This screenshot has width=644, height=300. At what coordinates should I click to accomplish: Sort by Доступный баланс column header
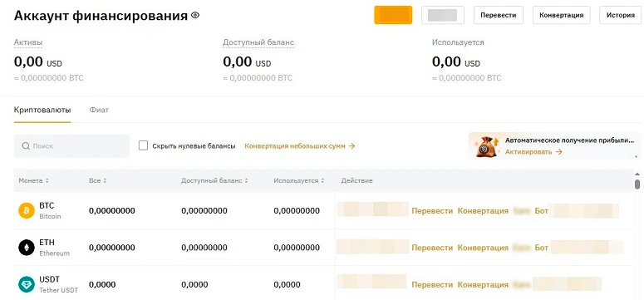(x=214, y=181)
